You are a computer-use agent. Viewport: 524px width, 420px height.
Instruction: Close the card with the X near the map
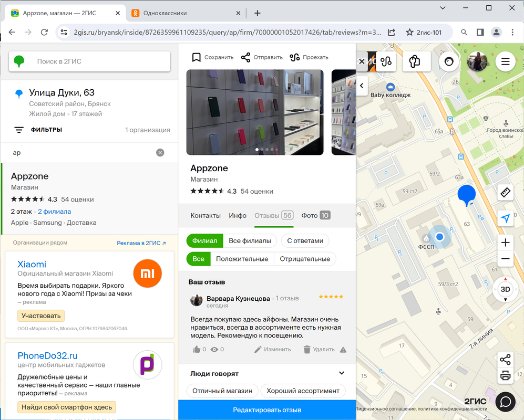[362, 61]
